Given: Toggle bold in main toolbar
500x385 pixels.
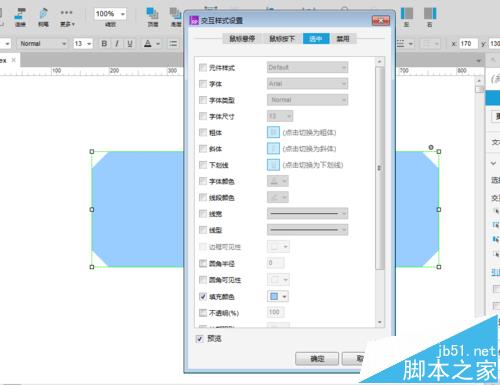Looking at the screenshot, I should pyautogui.click(x=104, y=44).
